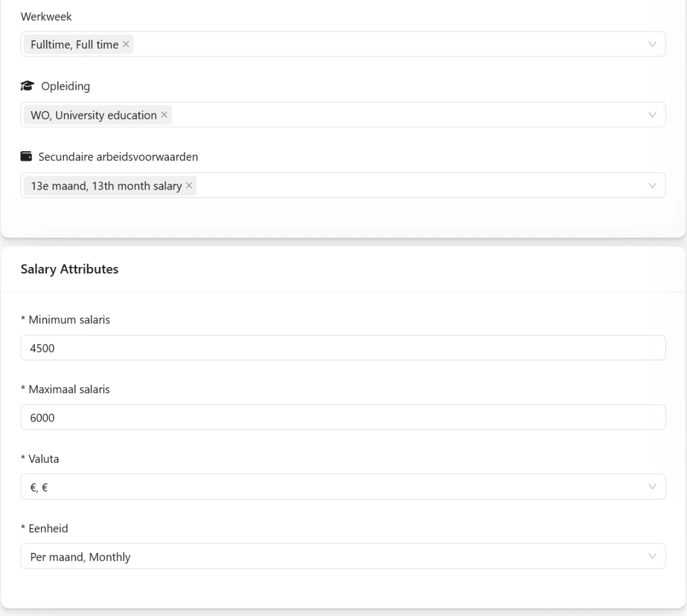This screenshot has width=687, height=616.
Task: Remove the WO, University education tag
Action: pos(164,115)
